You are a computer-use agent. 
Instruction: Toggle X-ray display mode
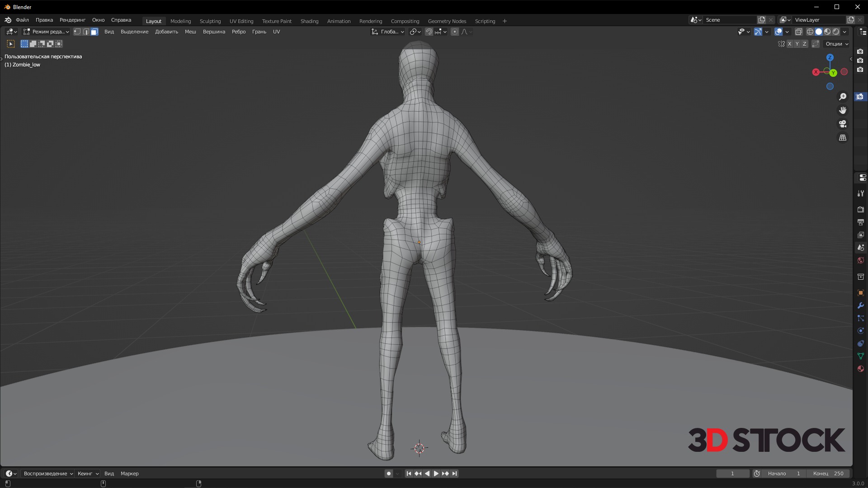click(798, 32)
